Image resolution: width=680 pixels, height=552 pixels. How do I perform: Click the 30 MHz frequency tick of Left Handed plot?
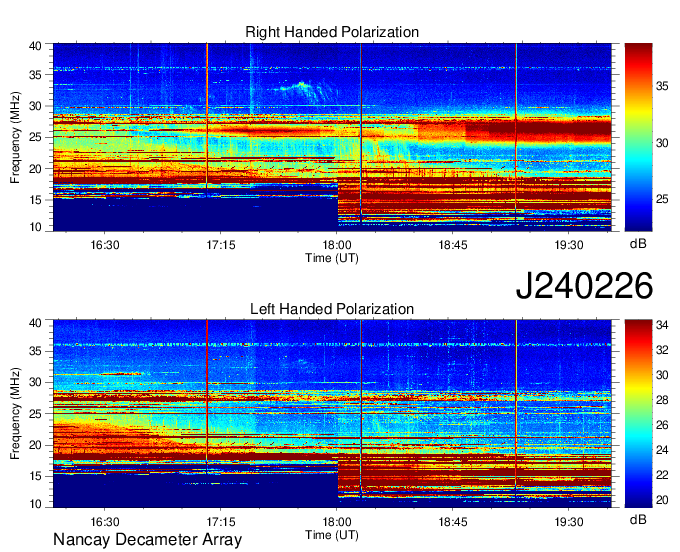(x=35, y=382)
